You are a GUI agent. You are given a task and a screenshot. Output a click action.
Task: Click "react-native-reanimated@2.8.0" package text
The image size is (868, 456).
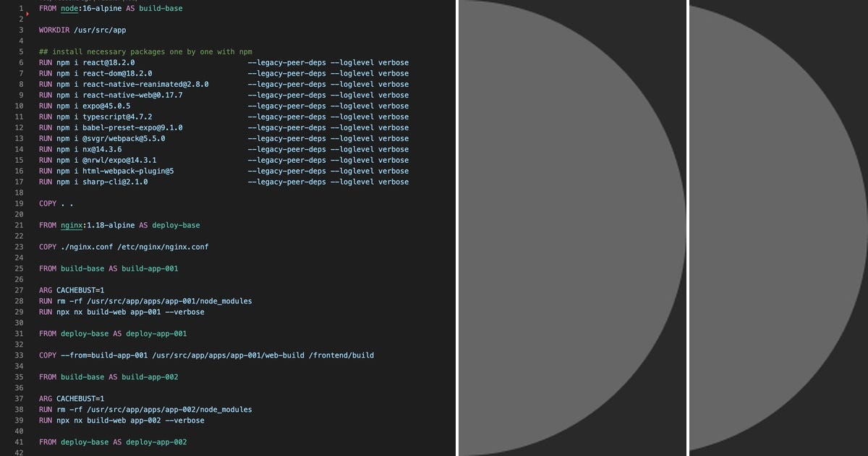click(x=145, y=85)
